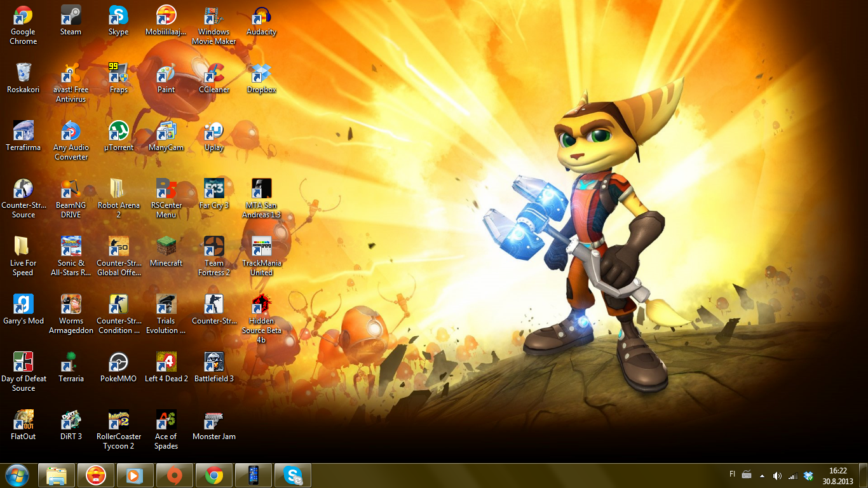Open the Windows Phone app taskbar button
This screenshot has width=868, height=488.
tap(254, 475)
